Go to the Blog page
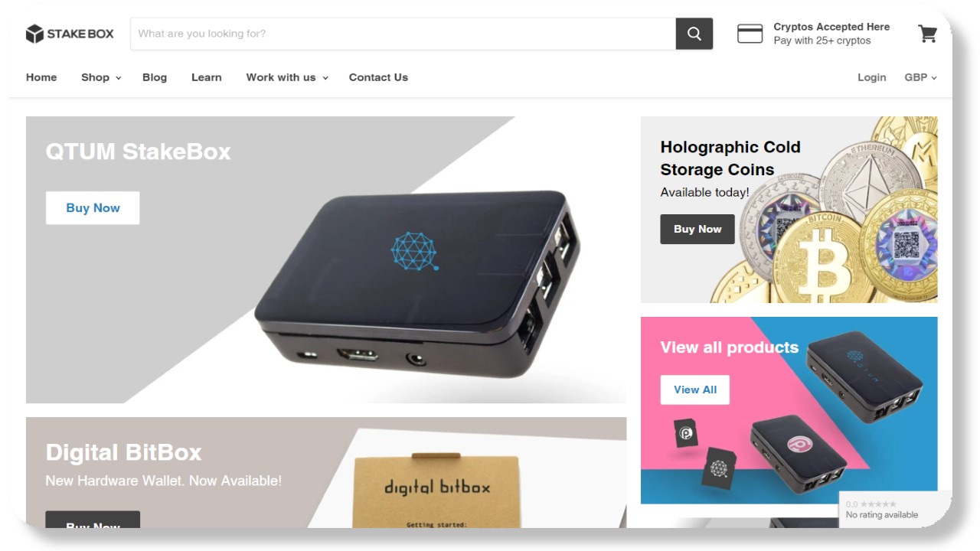The image size is (980, 551). tap(155, 77)
